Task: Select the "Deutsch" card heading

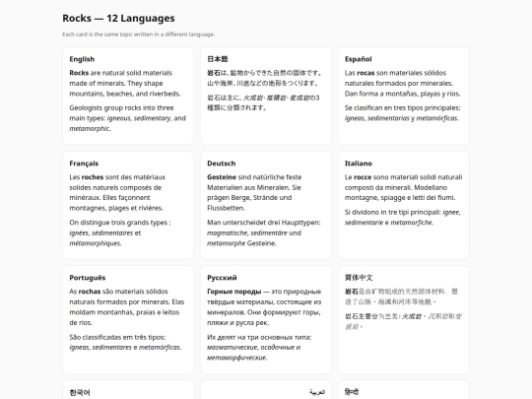Action: [222, 164]
